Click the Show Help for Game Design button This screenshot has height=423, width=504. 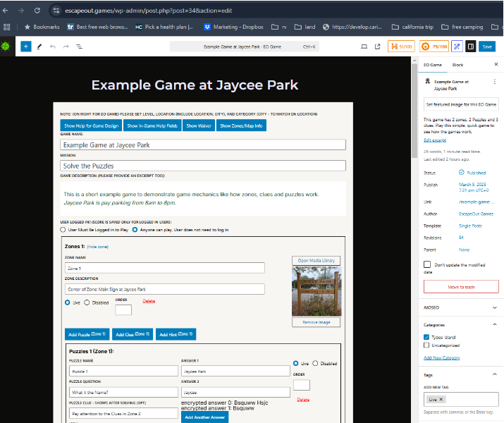point(91,125)
